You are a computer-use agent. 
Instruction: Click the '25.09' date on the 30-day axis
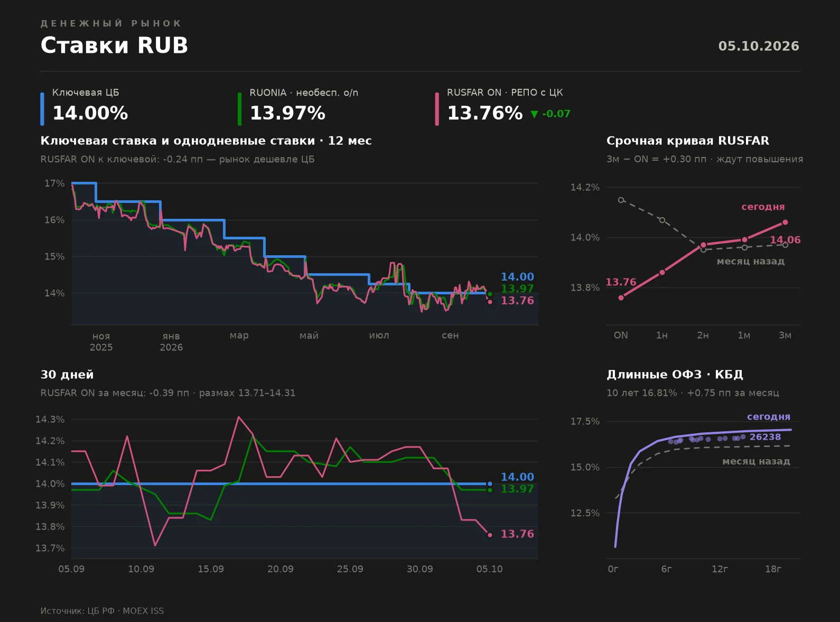350,569
